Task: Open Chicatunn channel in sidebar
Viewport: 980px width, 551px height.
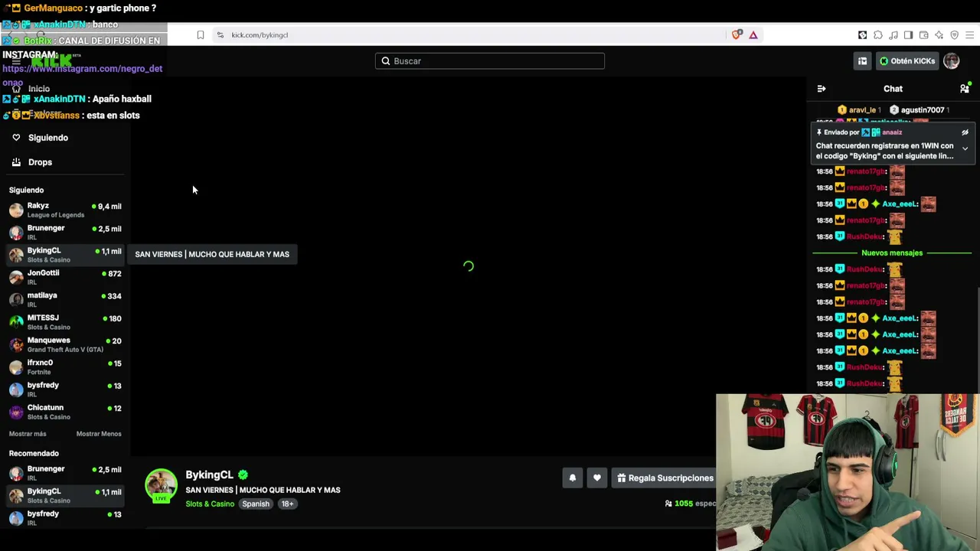Action: point(65,412)
